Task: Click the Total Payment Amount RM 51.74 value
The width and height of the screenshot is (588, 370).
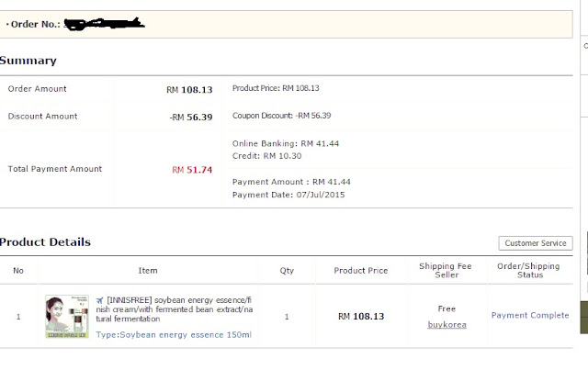Action: 192,170
